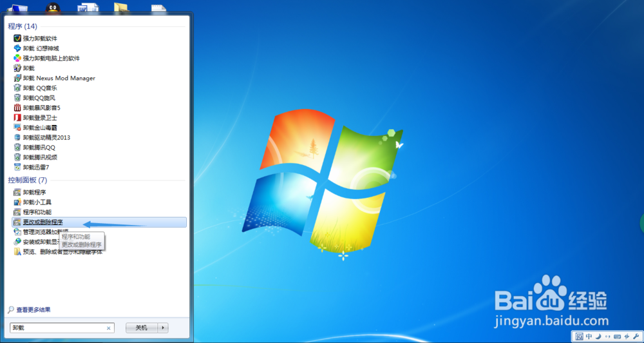Image resolution: width=644 pixels, height=343 pixels.
Task: Open highlighted 更改或删除程序 result
Action: (x=99, y=222)
